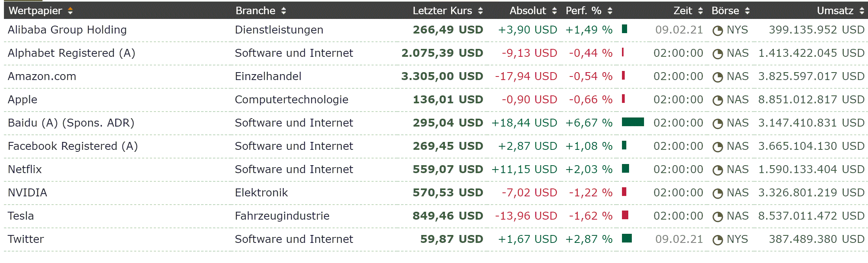868x263 pixels.
Task: Open the sort control on the Zeit column
Action: 701,11
